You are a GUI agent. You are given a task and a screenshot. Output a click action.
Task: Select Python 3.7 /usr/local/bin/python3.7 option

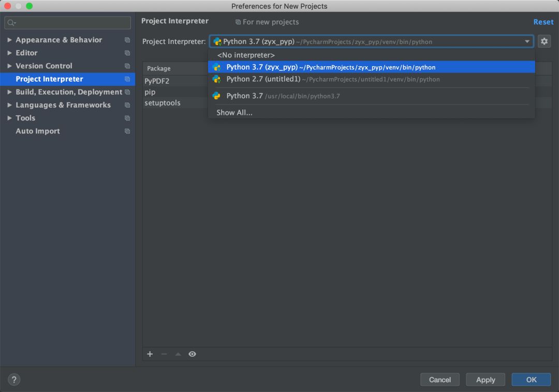click(372, 96)
